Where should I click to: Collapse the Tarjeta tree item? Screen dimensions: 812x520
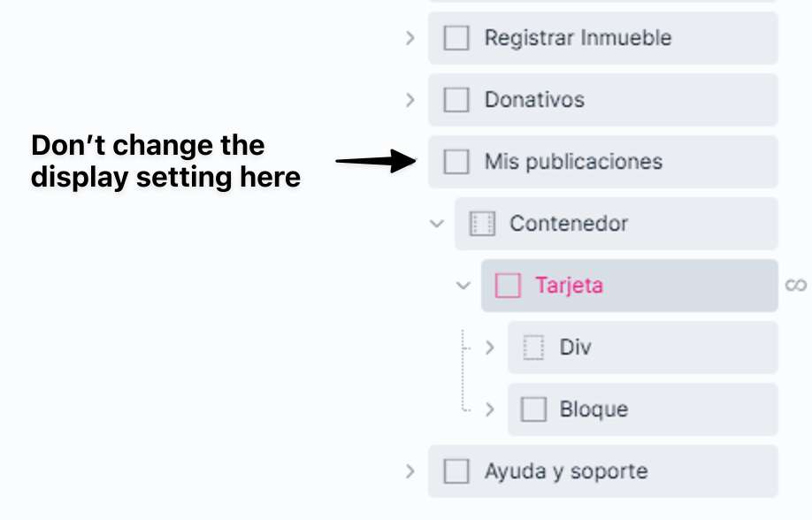click(x=463, y=286)
